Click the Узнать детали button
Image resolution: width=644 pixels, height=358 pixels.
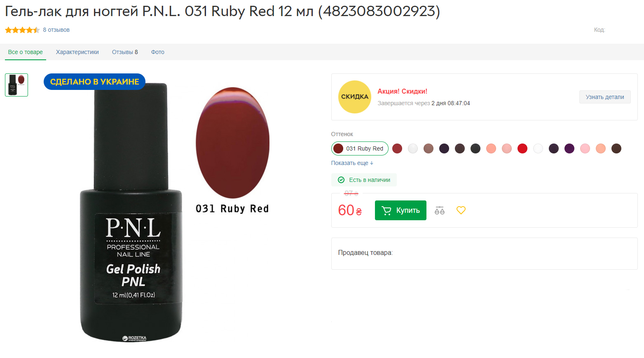pos(605,97)
